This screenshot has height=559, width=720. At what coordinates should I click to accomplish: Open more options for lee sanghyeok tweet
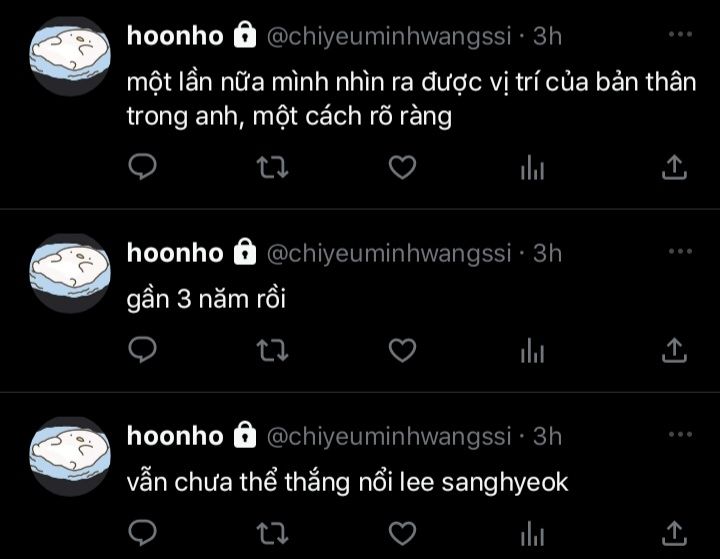(x=680, y=434)
